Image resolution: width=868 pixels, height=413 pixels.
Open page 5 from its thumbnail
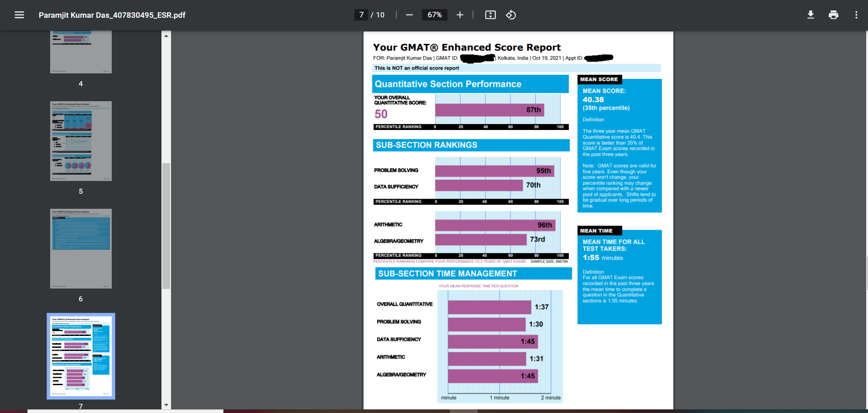click(80, 141)
